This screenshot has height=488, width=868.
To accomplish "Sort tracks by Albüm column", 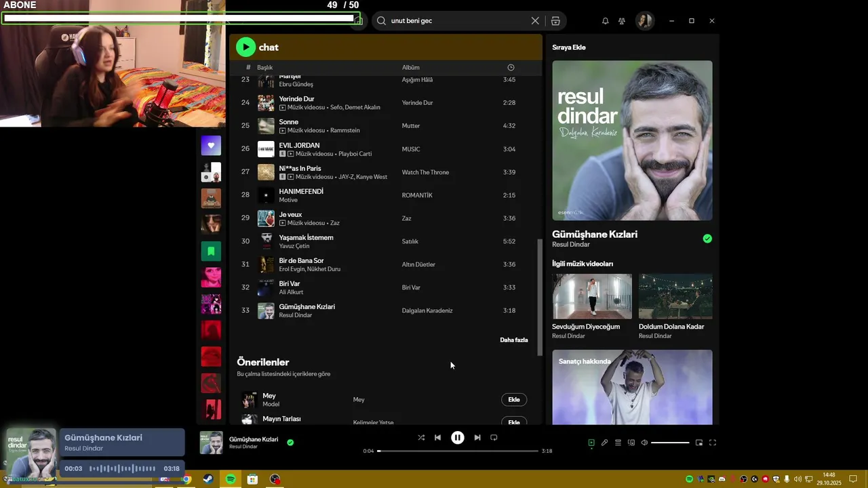I will (x=410, y=68).
